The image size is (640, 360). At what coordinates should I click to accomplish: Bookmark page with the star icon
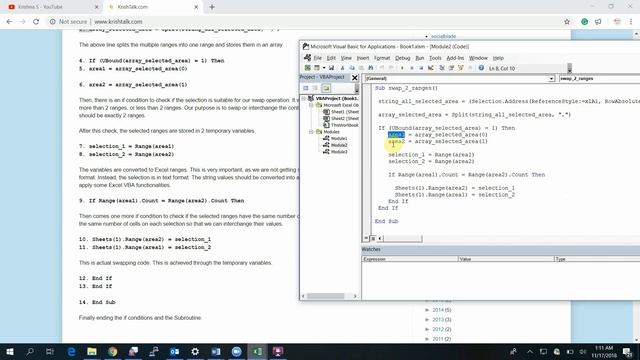click(x=567, y=22)
